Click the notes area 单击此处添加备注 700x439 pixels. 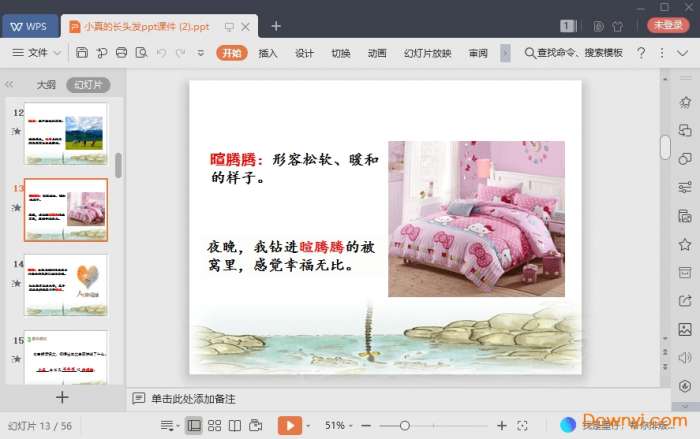pyautogui.click(x=193, y=399)
